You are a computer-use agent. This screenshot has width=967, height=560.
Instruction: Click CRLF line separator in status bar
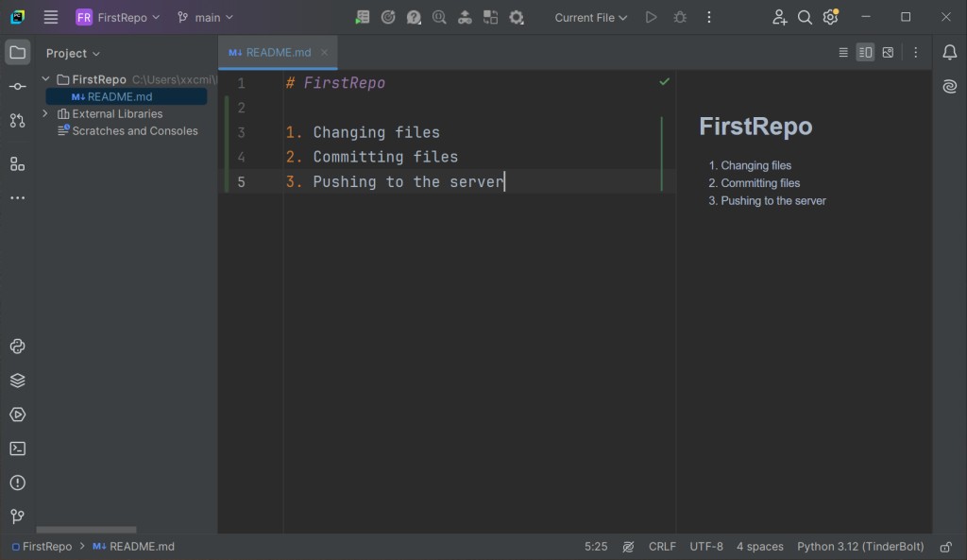(x=662, y=547)
